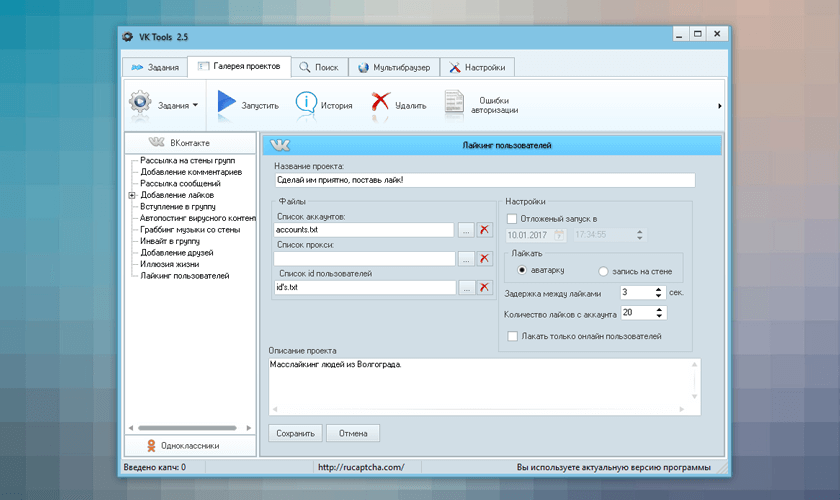Click the Список аккаунтов file field
The height and width of the screenshot is (500, 840).
click(x=364, y=230)
